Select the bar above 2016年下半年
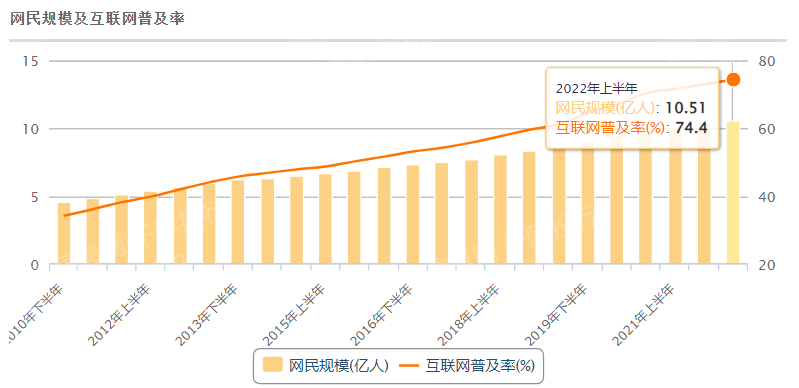 click(x=413, y=215)
